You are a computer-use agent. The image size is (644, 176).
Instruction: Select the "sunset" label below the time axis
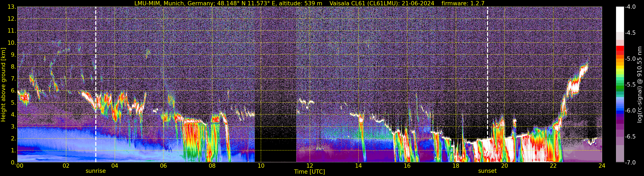[x=487, y=171]
